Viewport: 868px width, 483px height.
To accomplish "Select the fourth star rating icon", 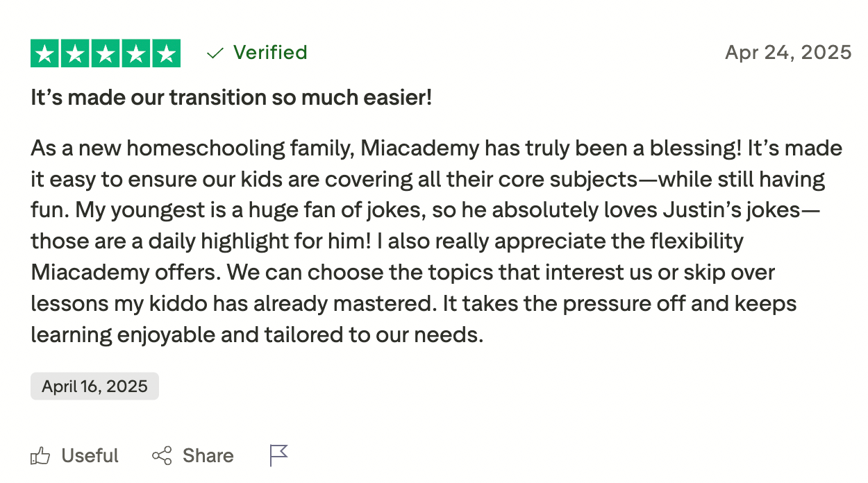I will (x=136, y=52).
